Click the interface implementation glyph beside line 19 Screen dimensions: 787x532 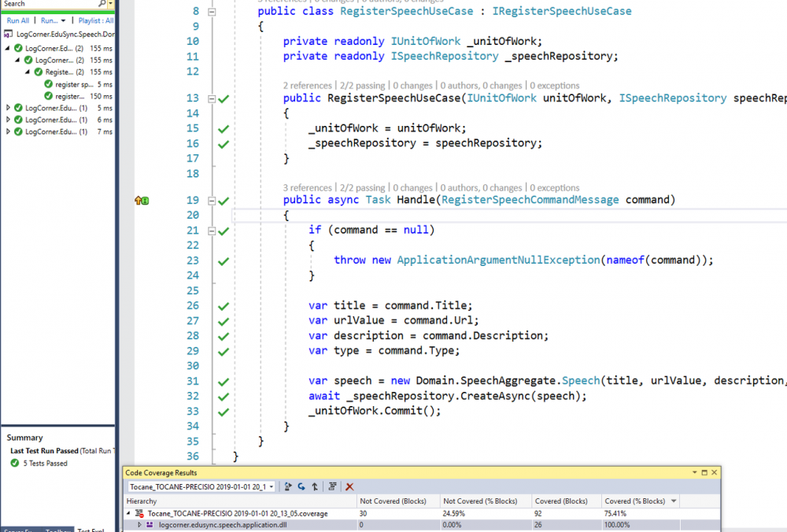142,201
